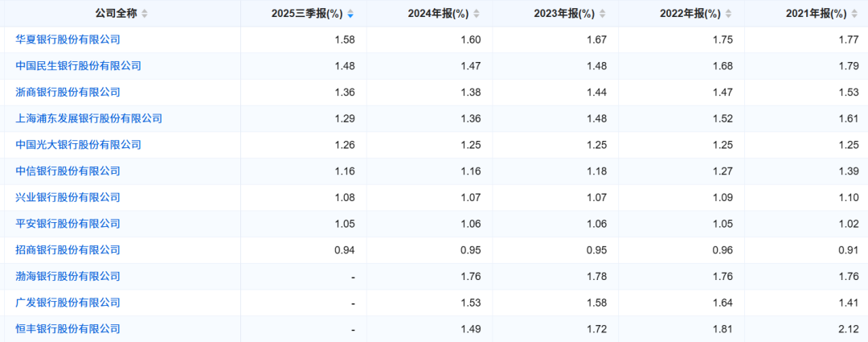
Task: Click 恒丰银行 2021年报 value 2.12
Action: [848, 329]
